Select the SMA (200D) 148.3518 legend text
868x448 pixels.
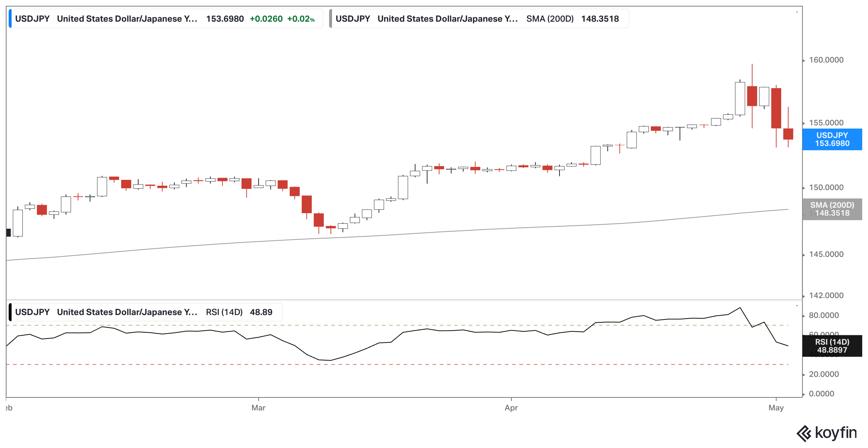(572, 19)
